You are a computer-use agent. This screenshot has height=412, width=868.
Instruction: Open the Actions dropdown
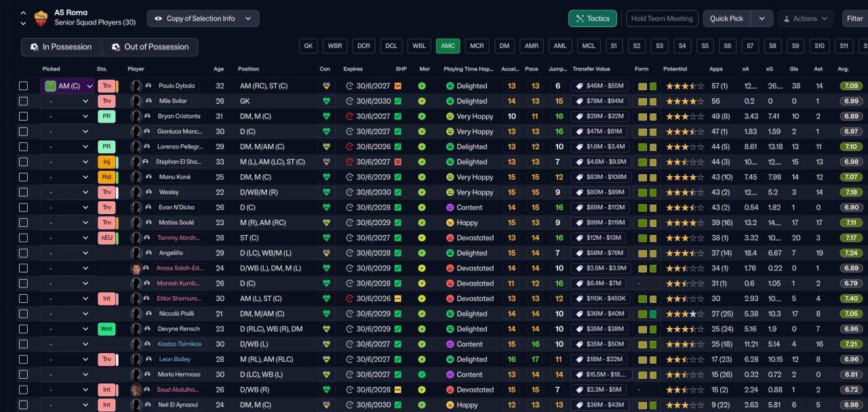point(806,18)
